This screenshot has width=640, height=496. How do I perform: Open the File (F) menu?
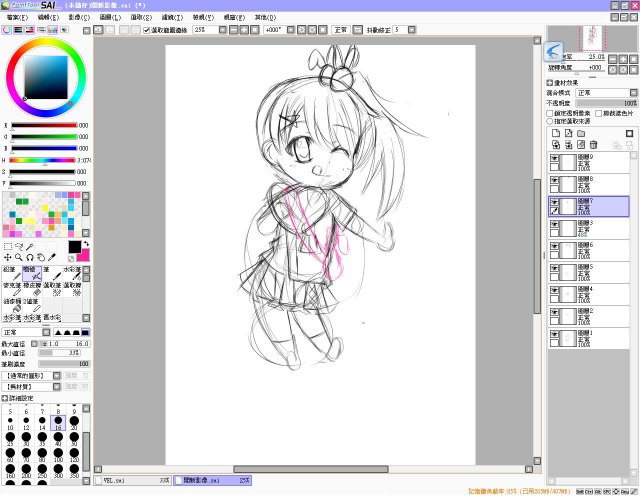coord(17,18)
